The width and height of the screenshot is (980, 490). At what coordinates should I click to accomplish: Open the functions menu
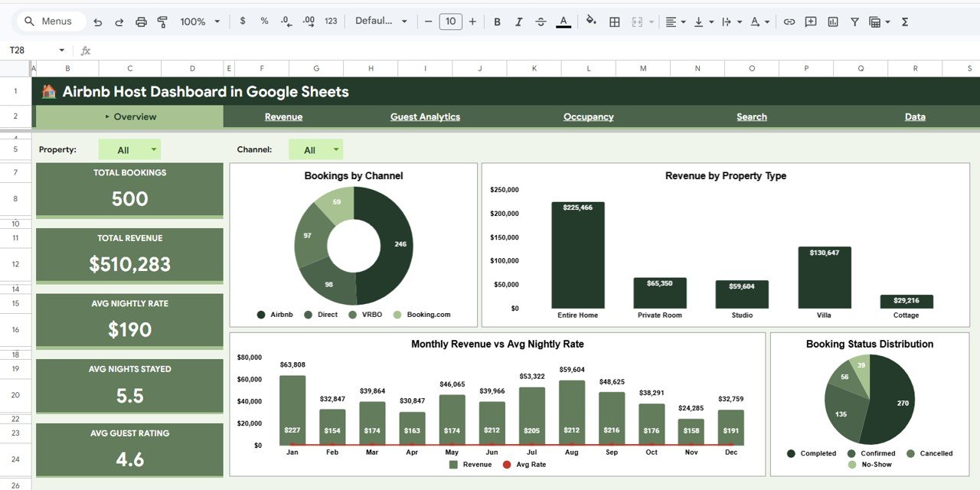[904, 21]
